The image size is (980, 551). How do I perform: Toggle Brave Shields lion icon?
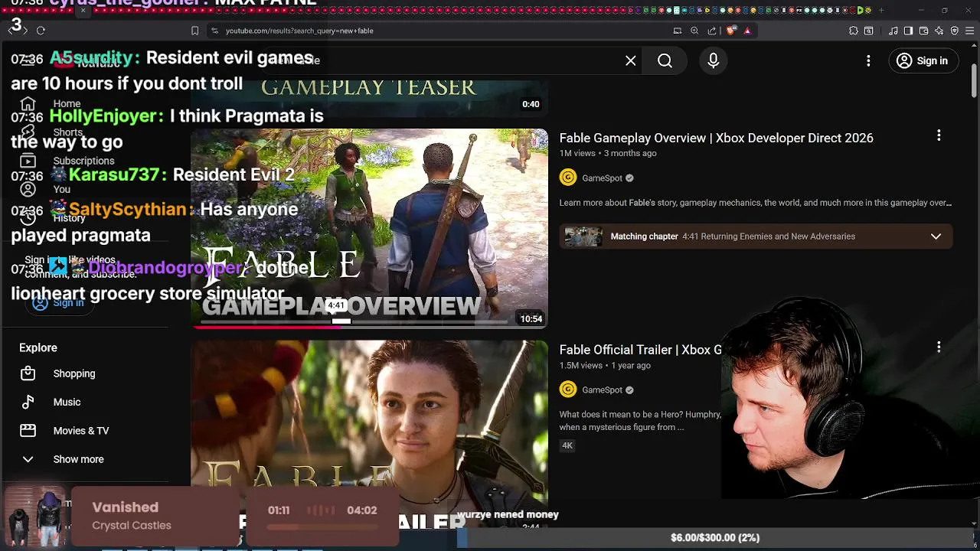pyautogui.click(x=730, y=31)
